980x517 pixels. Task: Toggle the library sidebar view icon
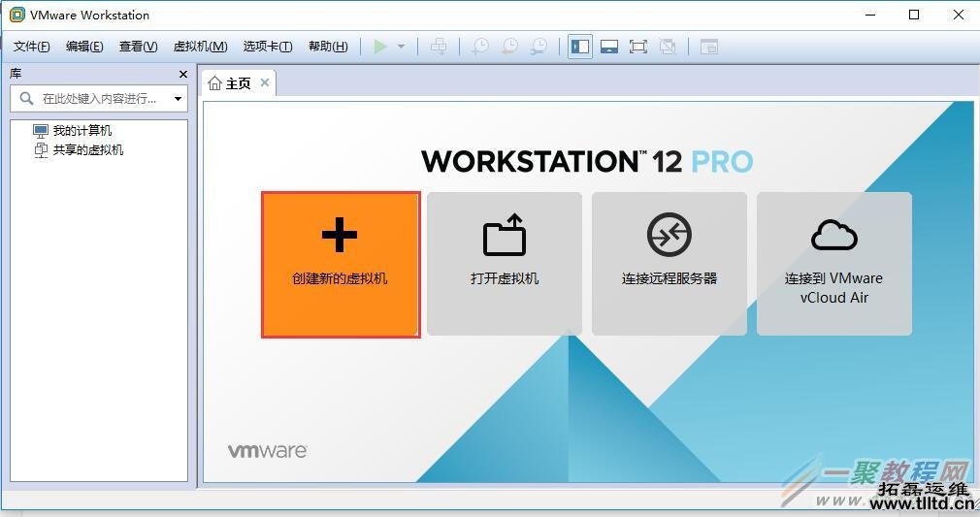[x=580, y=47]
